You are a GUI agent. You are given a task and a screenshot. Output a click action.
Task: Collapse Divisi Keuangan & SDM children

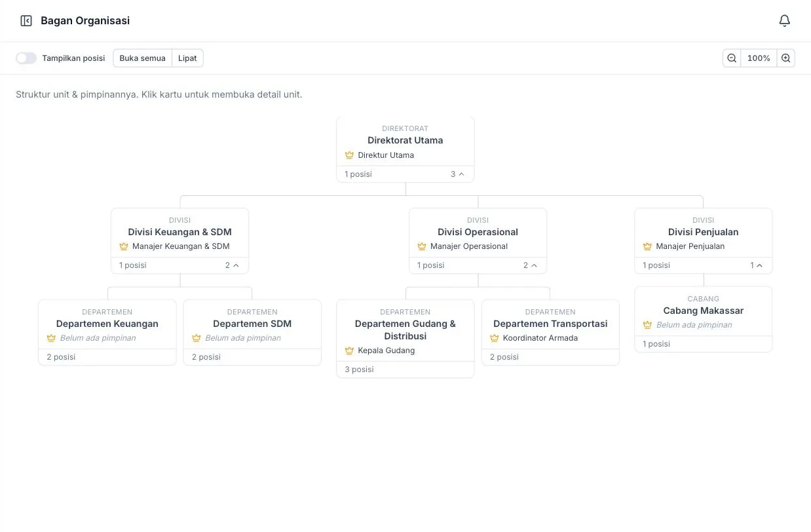pyautogui.click(x=232, y=265)
